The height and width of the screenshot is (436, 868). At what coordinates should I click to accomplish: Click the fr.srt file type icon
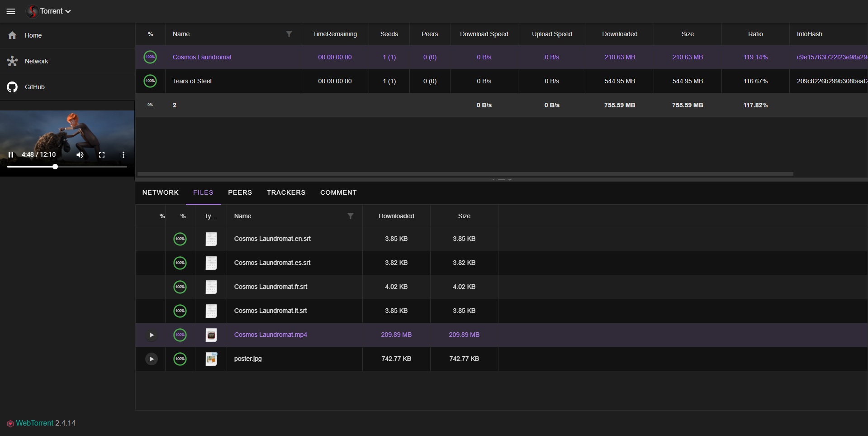211,287
